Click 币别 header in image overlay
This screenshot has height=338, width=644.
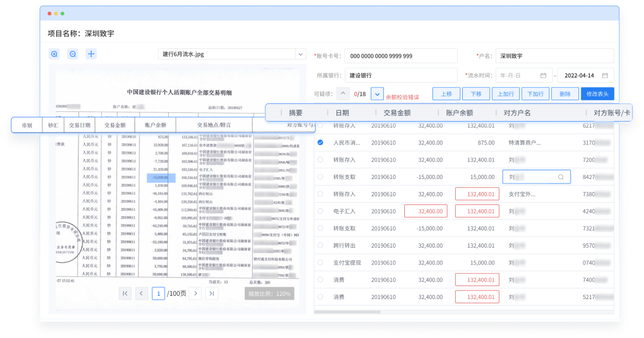(x=27, y=125)
